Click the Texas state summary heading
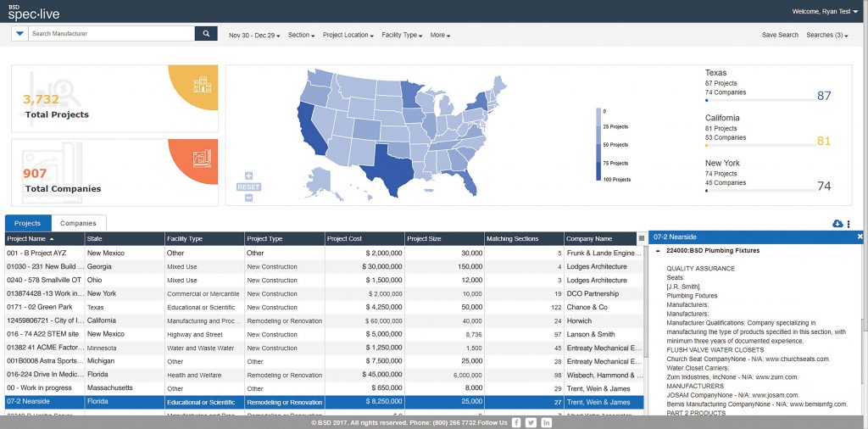The width and height of the screenshot is (868, 429). pos(715,73)
